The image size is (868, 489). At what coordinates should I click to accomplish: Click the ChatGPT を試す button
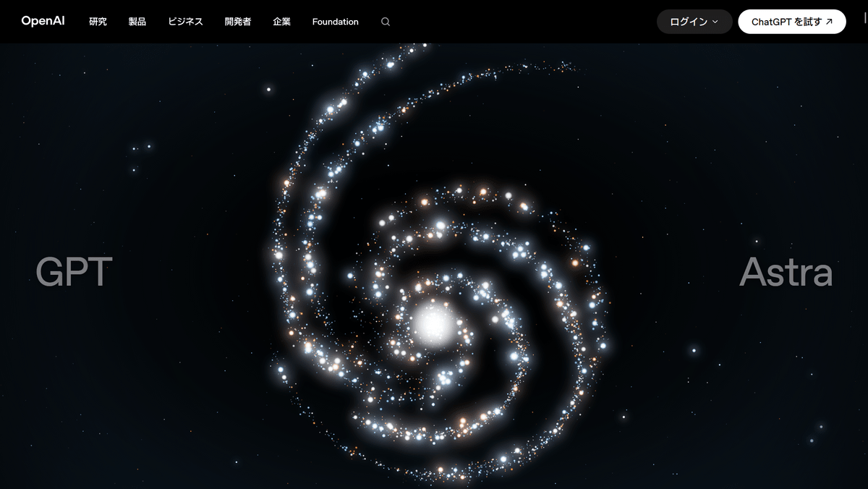tap(792, 22)
